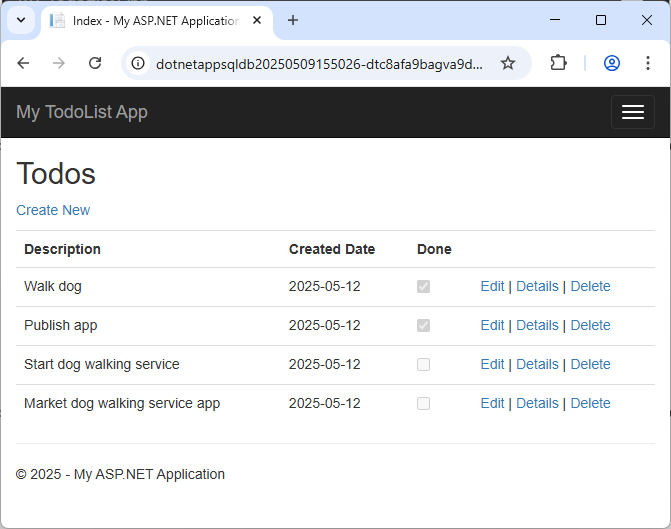Delete the Market dog walking service app todo

tap(590, 403)
